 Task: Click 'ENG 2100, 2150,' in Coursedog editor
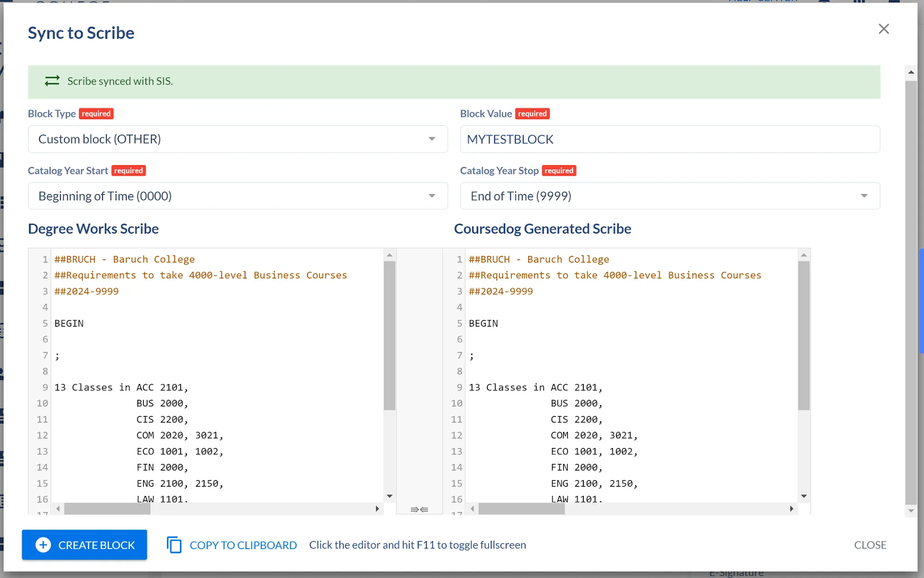pos(594,483)
